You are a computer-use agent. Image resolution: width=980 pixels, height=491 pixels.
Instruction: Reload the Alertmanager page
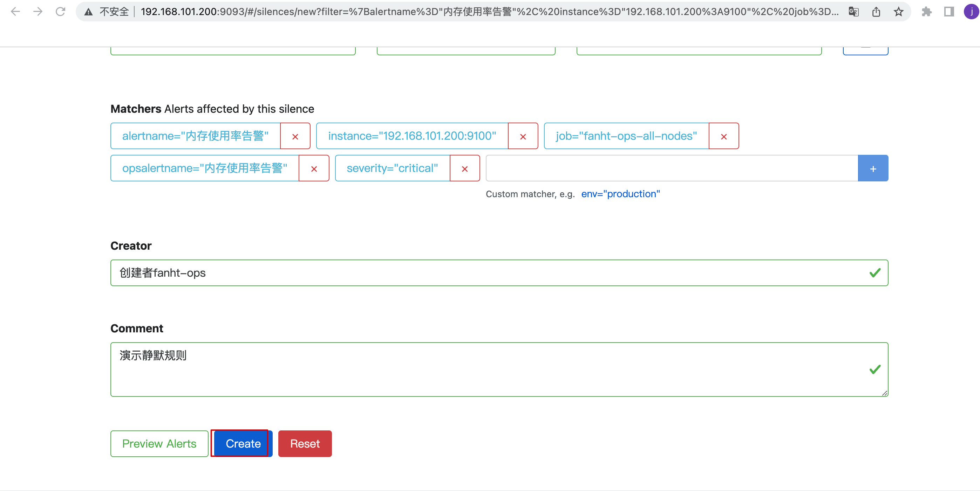coord(60,12)
